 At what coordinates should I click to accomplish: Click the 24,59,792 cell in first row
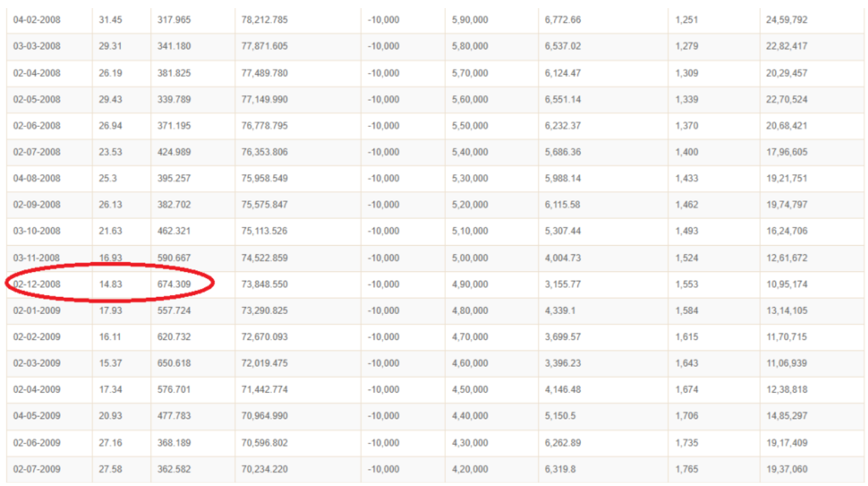click(786, 20)
